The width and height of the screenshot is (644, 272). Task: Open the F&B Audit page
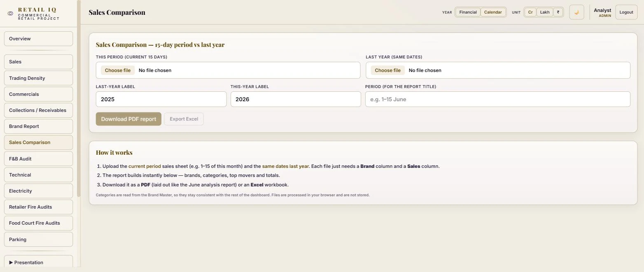pyautogui.click(x=38, y=159)
